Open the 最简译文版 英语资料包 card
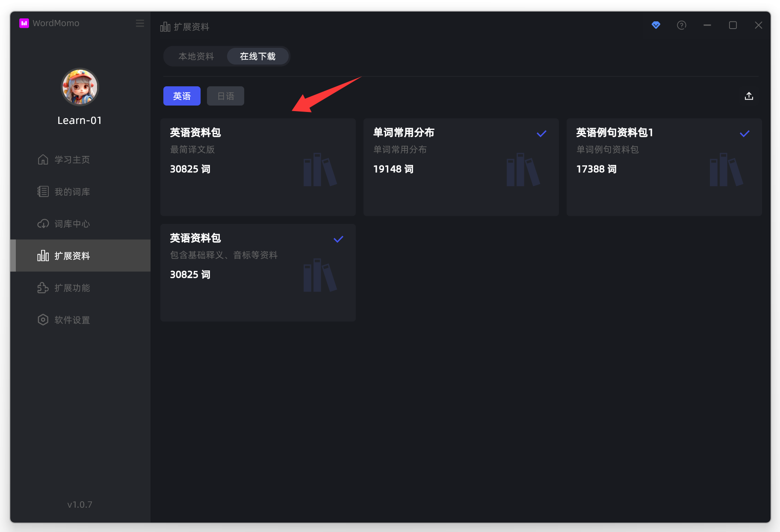This screenshot has height=532, width=780. [x=257, y=167]
